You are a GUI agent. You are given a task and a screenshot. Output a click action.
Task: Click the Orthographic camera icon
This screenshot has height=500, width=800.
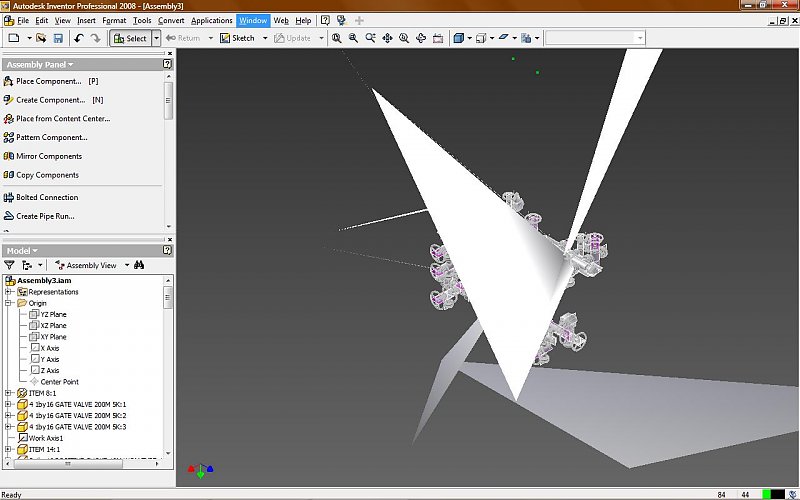(481, 38)
